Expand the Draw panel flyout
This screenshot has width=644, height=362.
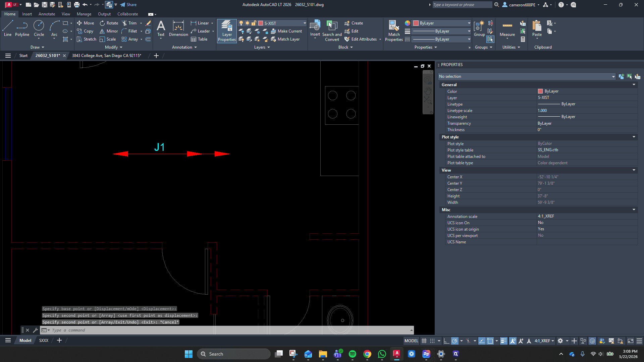tap(37, 47)
